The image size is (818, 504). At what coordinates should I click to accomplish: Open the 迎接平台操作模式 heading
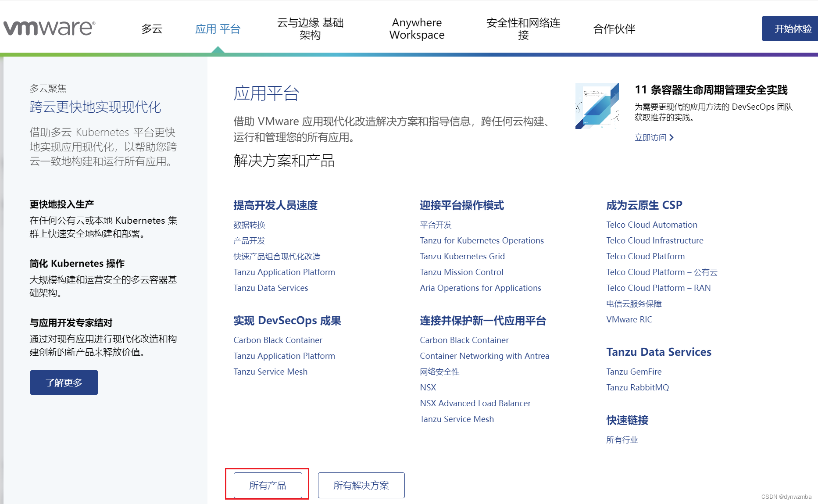[462, 205]
